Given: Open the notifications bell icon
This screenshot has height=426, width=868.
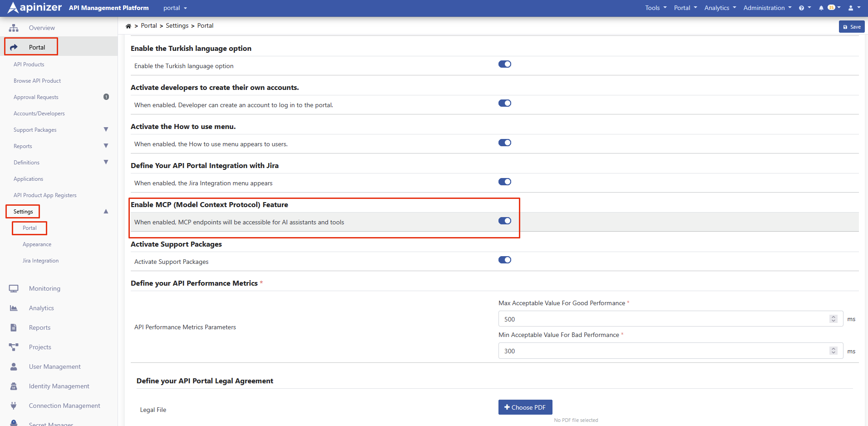Looking at the screenshot, I should pos(821,8).
